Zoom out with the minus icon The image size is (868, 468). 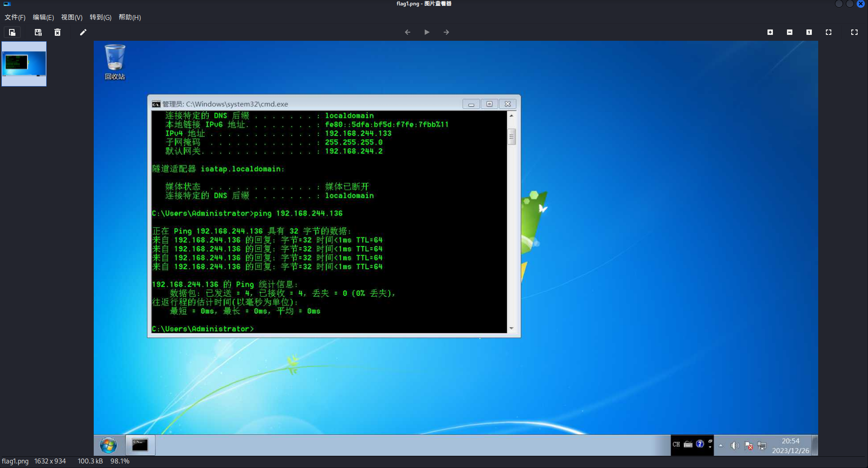click(790, 32)
